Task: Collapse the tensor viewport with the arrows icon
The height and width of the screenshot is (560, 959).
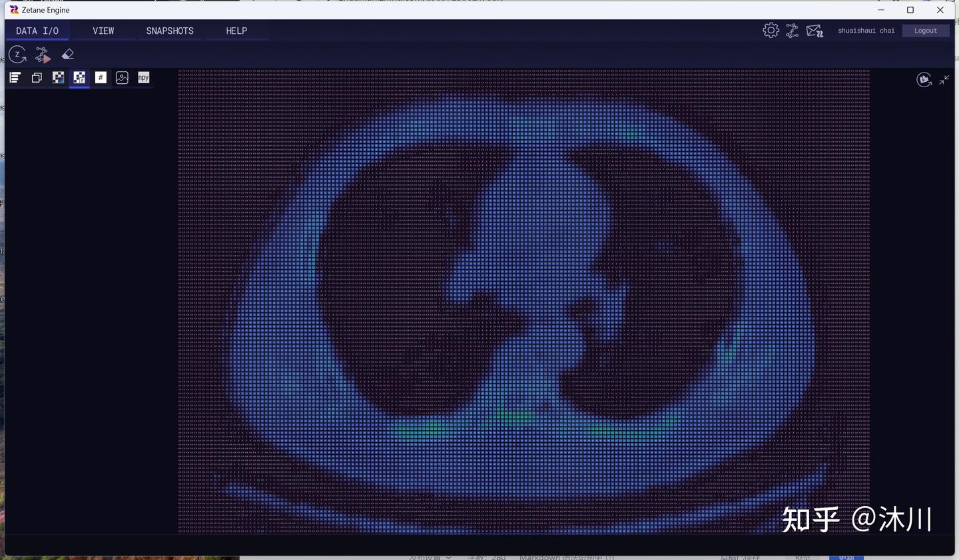Action: (944, 80)
